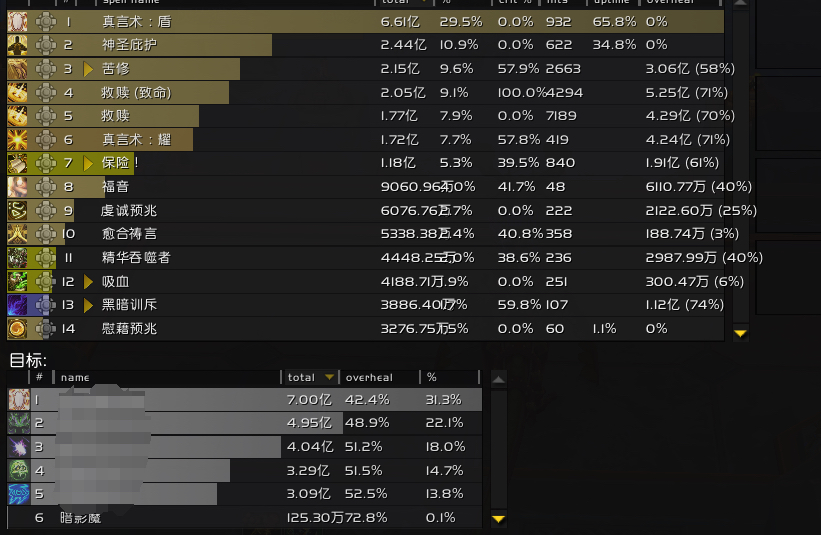The image size is (821, 535).
Task: Click the 福音 spell icon
Action: (18, 186)
